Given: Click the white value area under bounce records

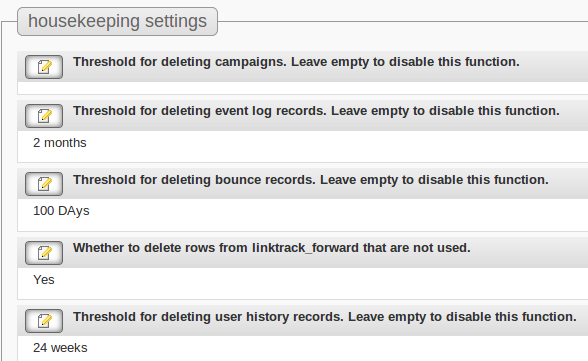Looking at the screenshot, I should pyautogui.click(x=303, y=215).
